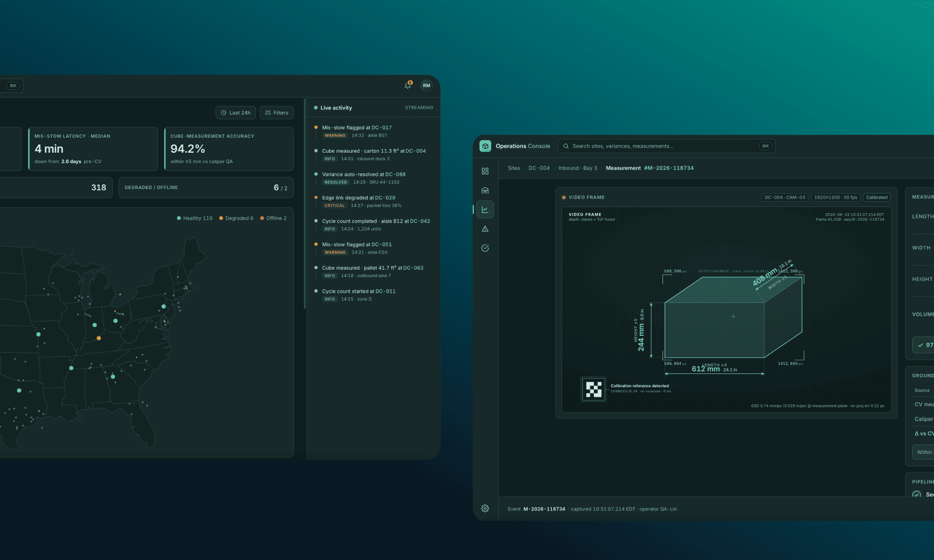Click search sites, variances, measurements field
The height and width of the screenshot is (560, 934).
click(x=666, y=146)
